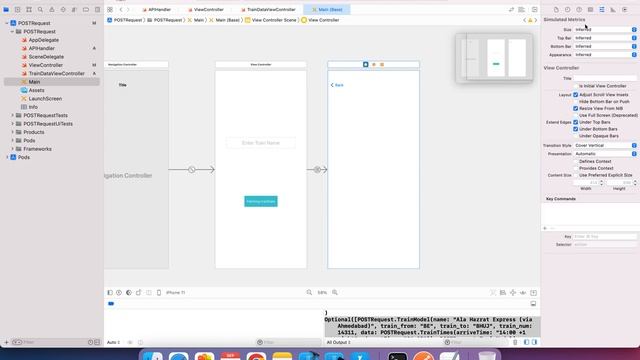Go forward in editor history
Image resolution: width=640 pixels, height=360 pixels.
pos(128,9)
